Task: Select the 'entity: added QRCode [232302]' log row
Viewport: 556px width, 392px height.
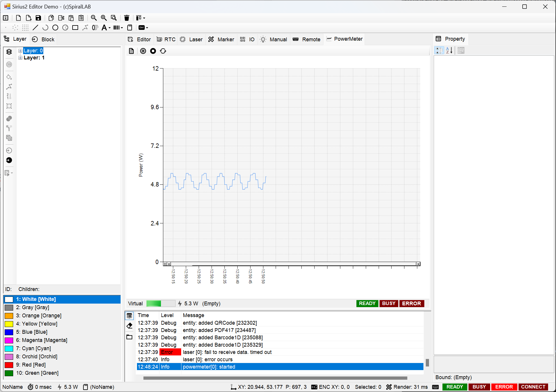Action: tap(280, 323)
